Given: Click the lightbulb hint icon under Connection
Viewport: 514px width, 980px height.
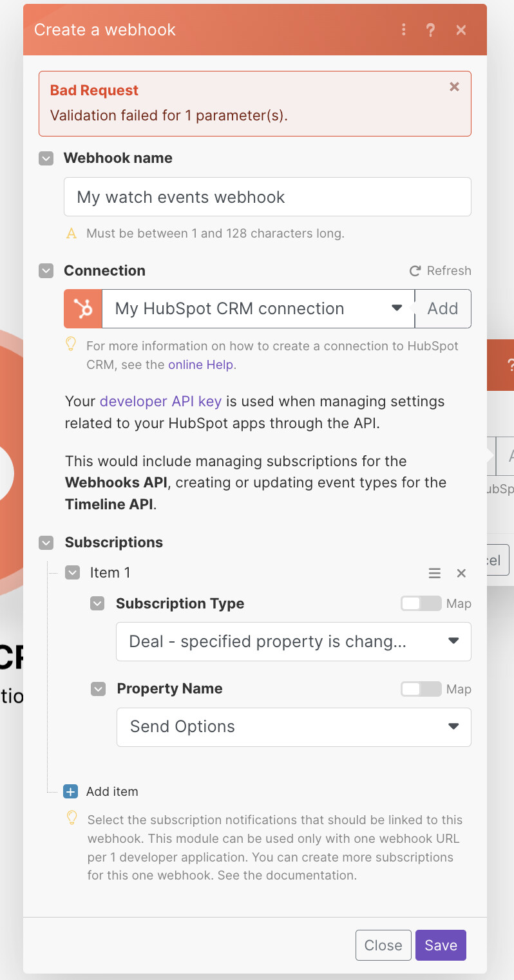Looking at the screenshot, I should click(71, 344).
